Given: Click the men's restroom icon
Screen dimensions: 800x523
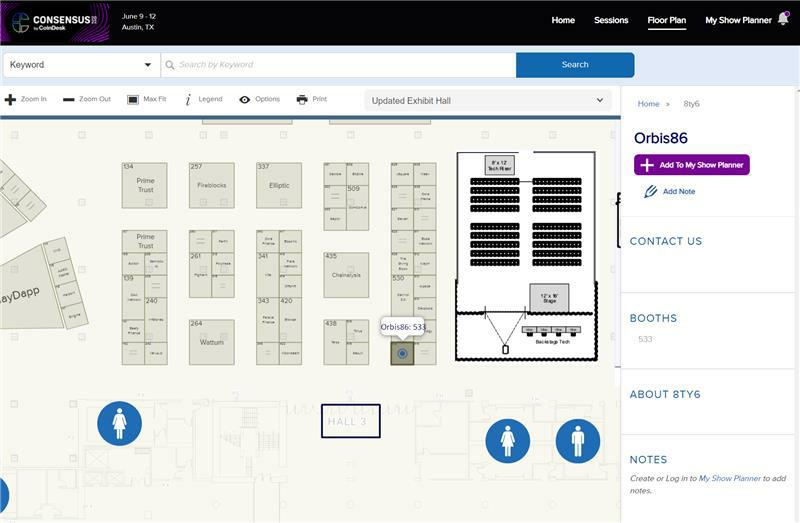Looking at the screenshot, I should pos(578,441).
